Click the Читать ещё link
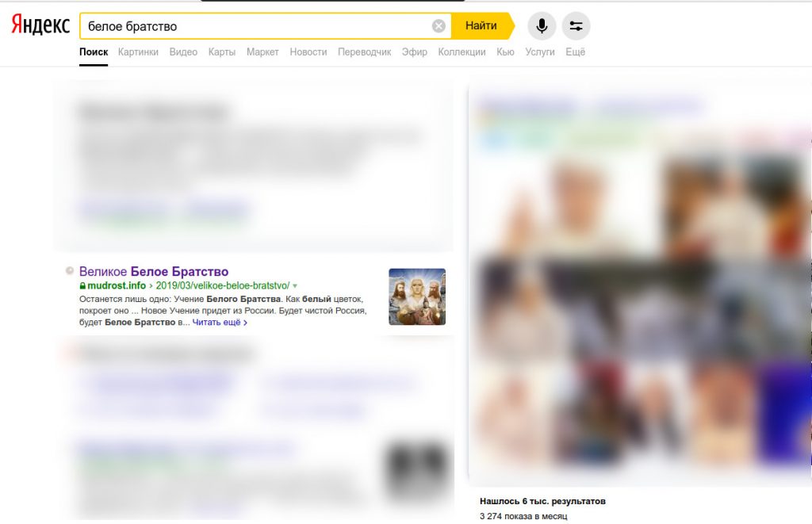The width and height of the screenshot is (812, 524). pyautogui.click(x=220, y=322)
